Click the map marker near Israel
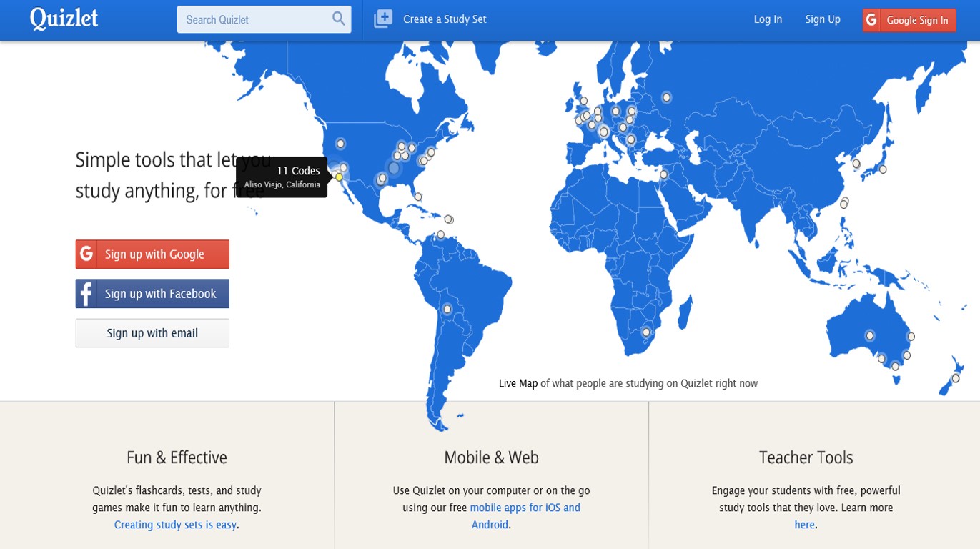Screen dimensions: 980x549 click(663, 174)
